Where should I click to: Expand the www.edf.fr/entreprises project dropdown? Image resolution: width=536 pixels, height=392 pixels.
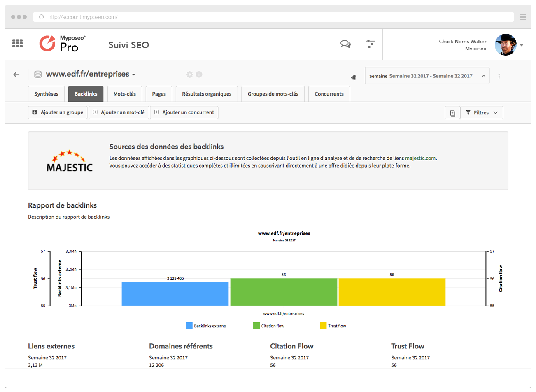pyautogui.click(x=91, y=74)
